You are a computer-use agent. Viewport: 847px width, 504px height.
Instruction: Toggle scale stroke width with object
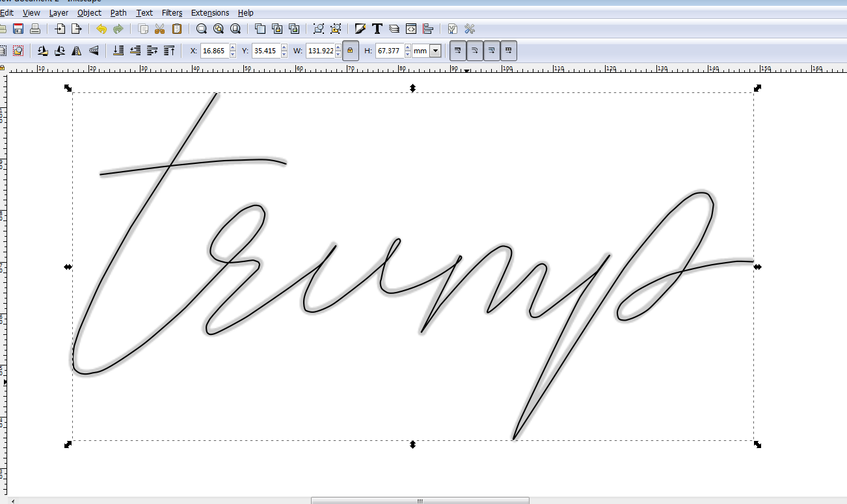click(x=458, y=50)
